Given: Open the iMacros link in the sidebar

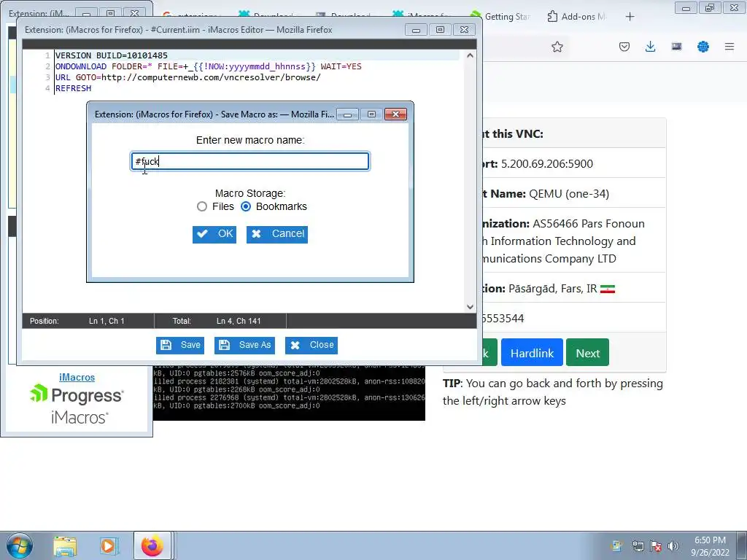Looking at the screenshot, I should coord(77,377).
